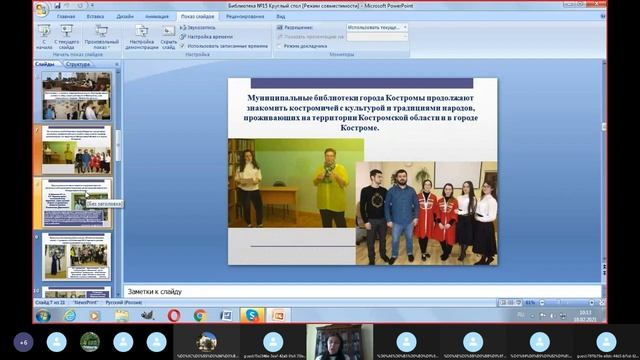Open Set Up Show (Настройка демонстрации)
This screenshot has width=640, height=360.
[x=142, y=37]
